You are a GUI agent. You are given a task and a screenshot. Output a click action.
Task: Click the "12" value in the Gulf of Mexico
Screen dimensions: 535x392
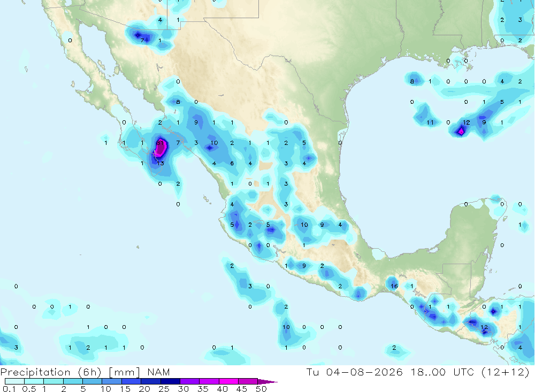click(x=466, y=122)
